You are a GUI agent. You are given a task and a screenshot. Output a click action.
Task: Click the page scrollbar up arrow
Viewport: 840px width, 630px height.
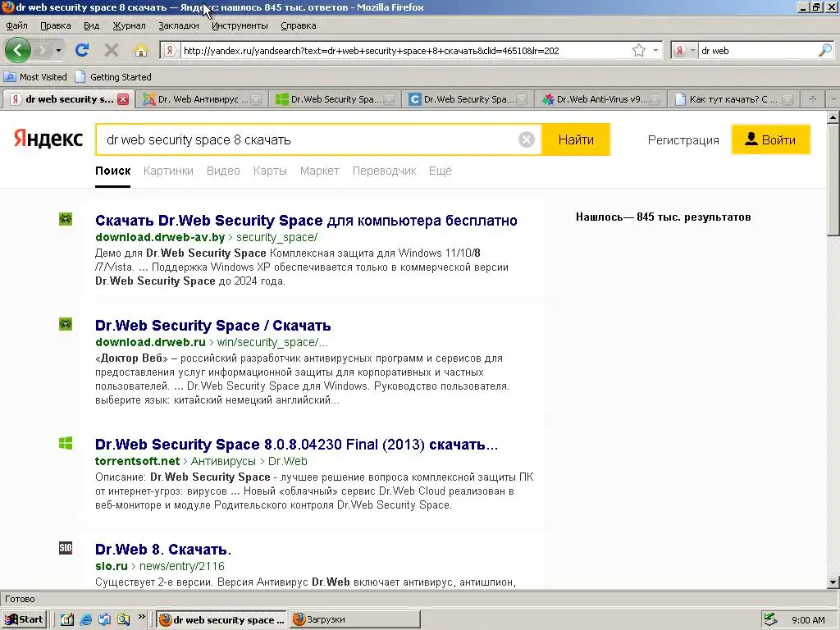point(833,117)
